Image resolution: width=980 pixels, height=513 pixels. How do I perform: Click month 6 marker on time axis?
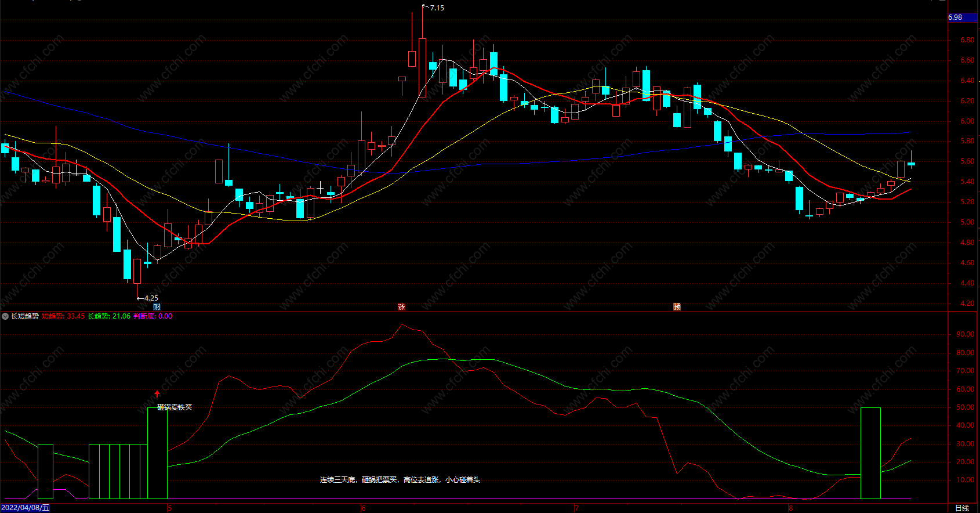point(364,508)
